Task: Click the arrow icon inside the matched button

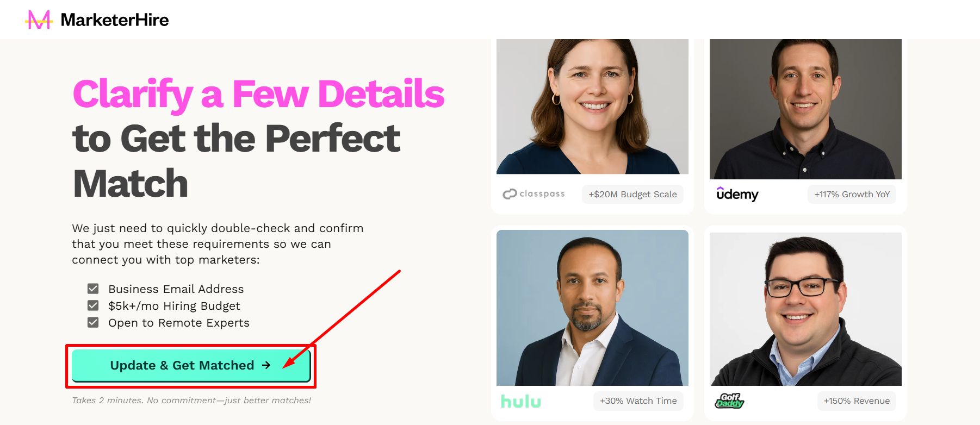Action: pyautogui.click(x=266, y=365)
